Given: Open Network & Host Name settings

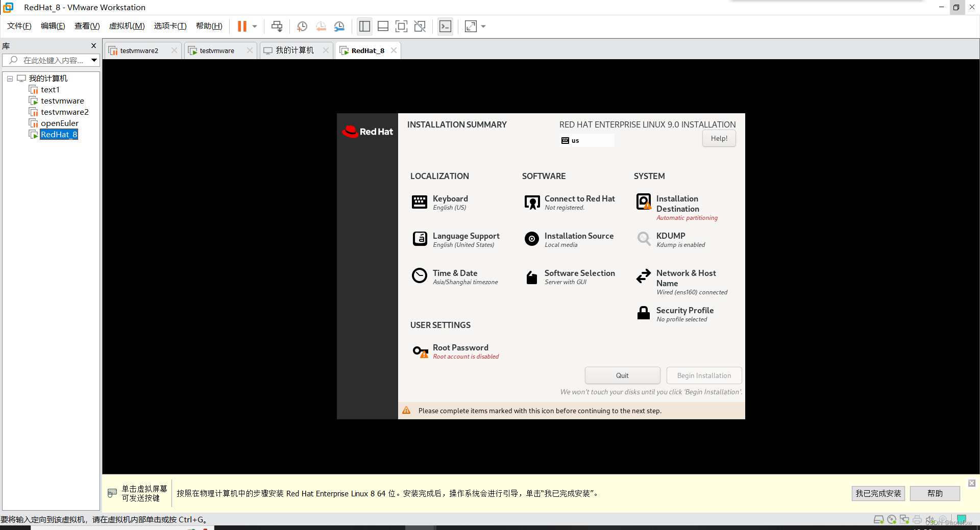Looking at the screenshot, I should pos(682,282).
